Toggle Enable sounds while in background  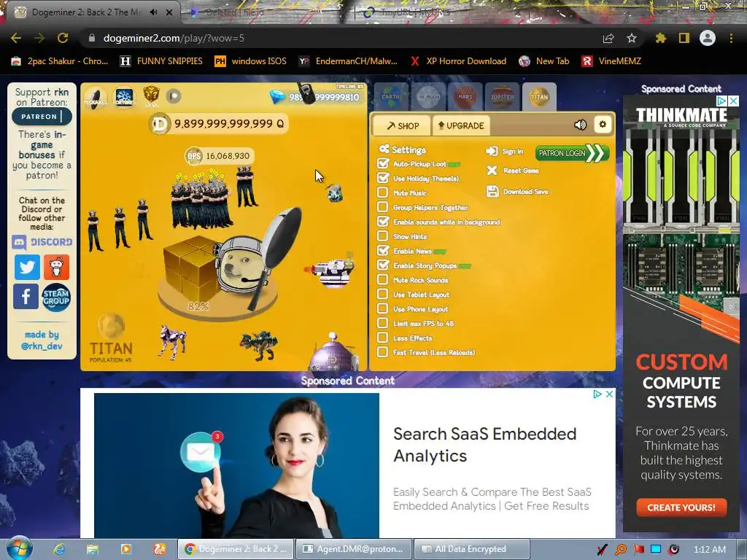[382, 222]
